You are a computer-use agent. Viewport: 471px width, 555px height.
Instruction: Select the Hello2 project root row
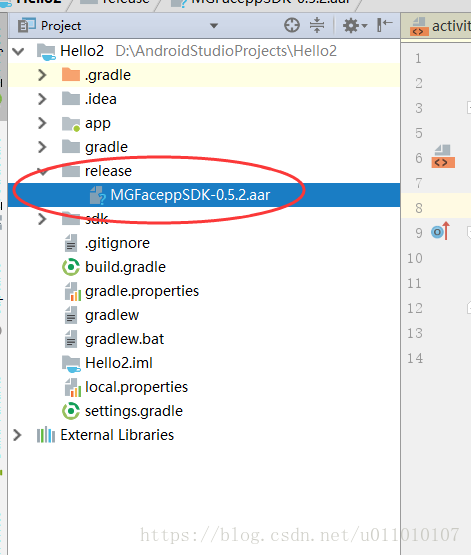[204, 51]
